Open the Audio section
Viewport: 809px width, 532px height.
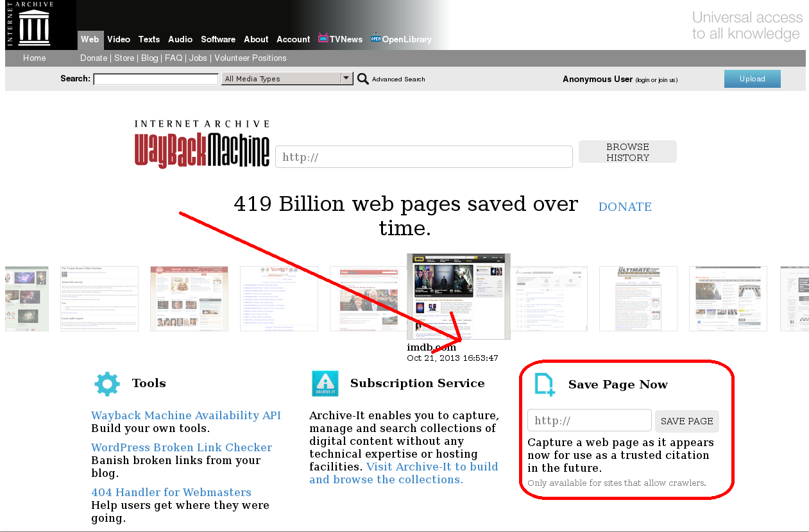pos(180,40)
